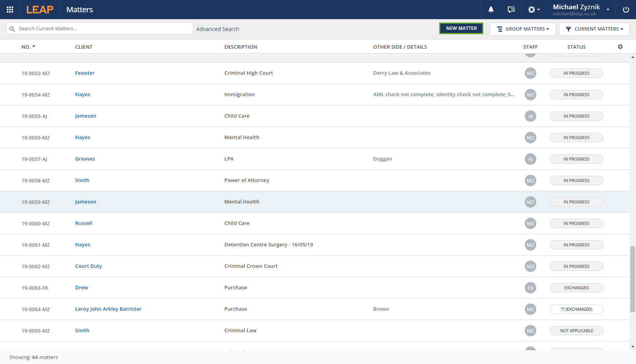Image resolution: width=636 pixels, height=364 pixels.
Task: Expand the Group Matters dropdown
Action: click(x=522, y=29)
